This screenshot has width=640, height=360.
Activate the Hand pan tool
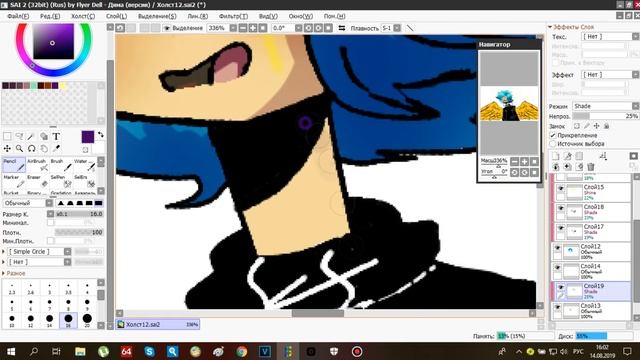(x=44, y=149)
